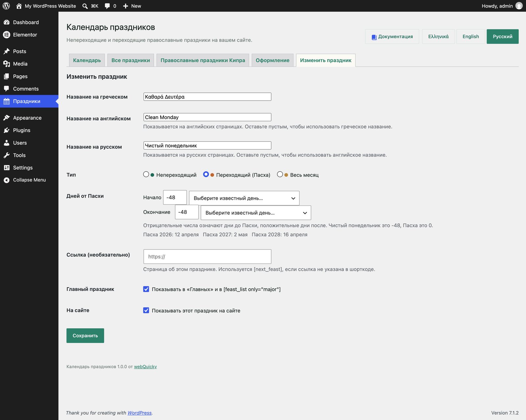Viewport: 526px width, 420px height.
Task: Click the Tools wrench icon
Action: [7, 155]
